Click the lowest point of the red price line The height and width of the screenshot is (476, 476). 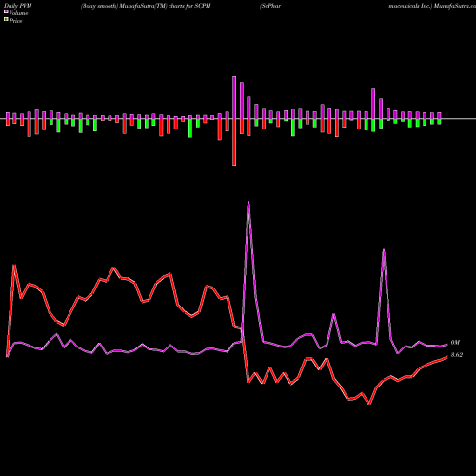pos(369,404)
